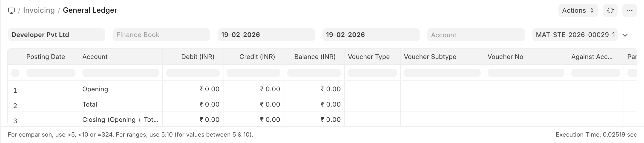Click the desktop home icon in breadcrumb

(x=11, y=11)
